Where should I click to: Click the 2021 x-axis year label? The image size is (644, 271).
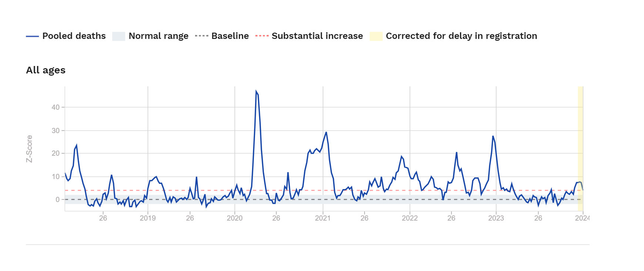click(x=323, y=218)
